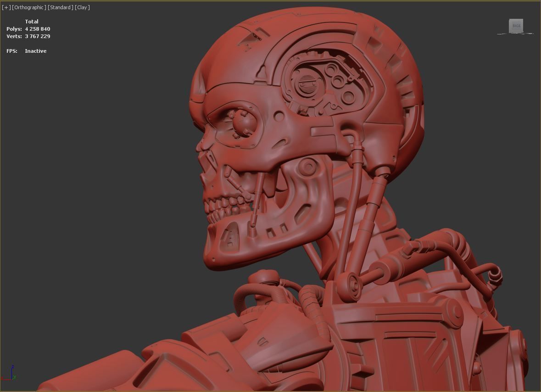Image resolution: width=541 pixels, height=392 pixels.
Task: Click the Total statistics header
Action: click(x=32, y=22)
